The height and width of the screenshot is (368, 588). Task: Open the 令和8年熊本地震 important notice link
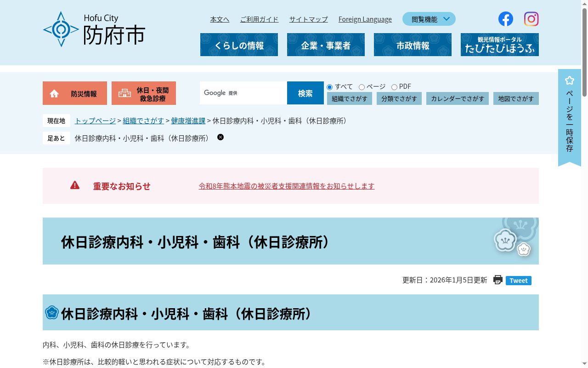pos(287,186)
